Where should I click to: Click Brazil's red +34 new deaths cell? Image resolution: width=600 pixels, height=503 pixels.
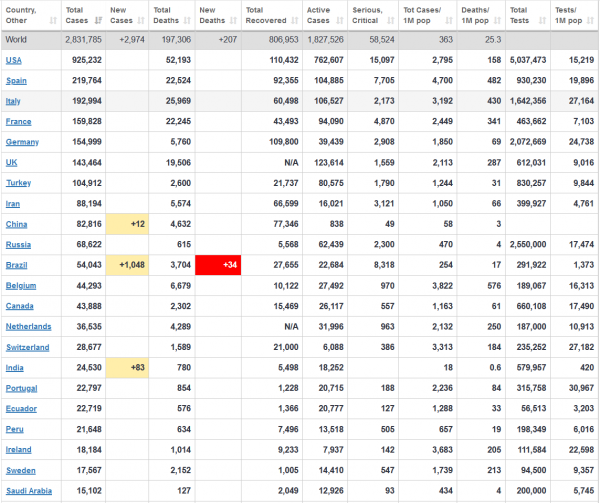218,265
